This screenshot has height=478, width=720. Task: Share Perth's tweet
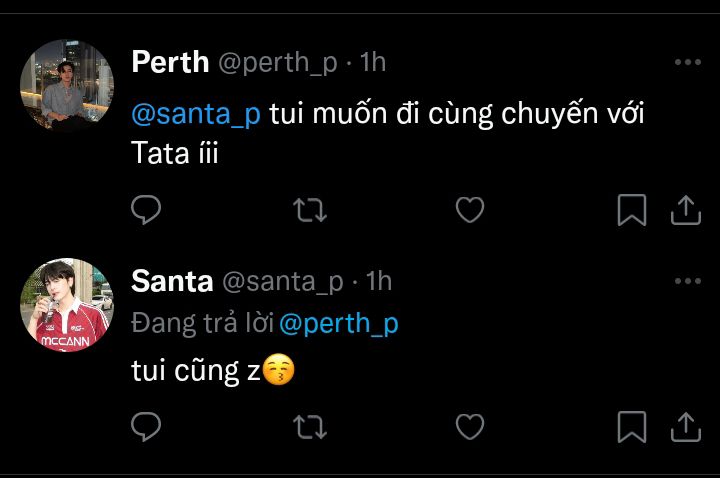click(685, 209)
